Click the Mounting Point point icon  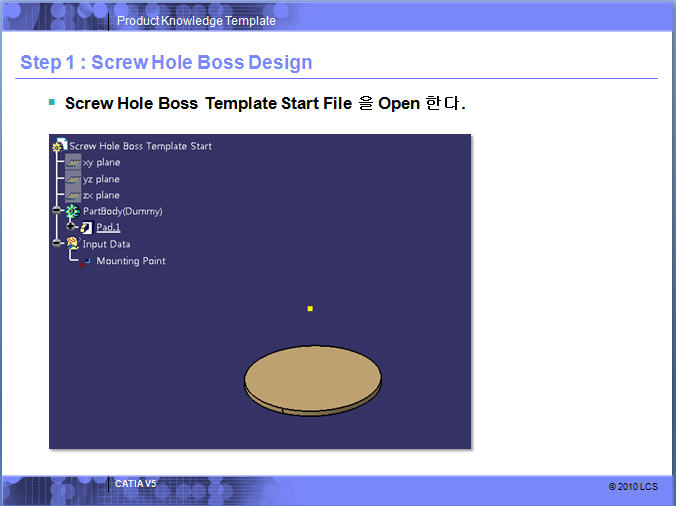84,262
